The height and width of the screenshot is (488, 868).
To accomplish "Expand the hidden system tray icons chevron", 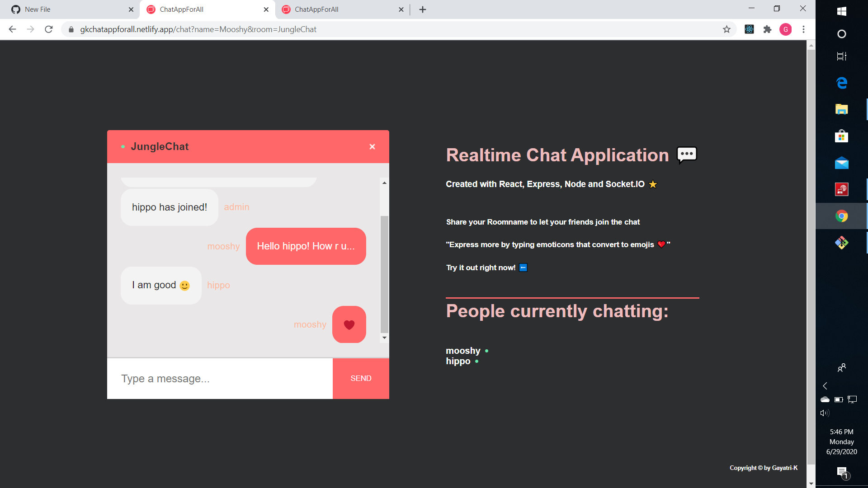I will click(825, 386).
